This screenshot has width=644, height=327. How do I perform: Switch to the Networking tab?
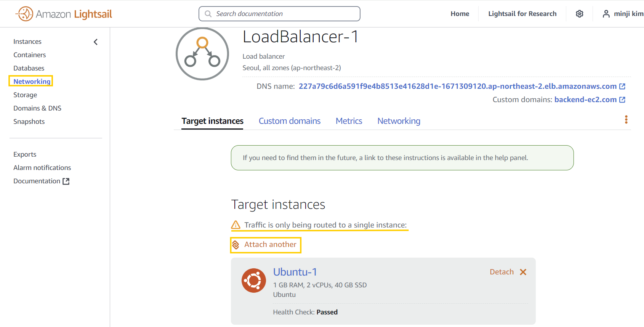pyautogui.click(x=399, y=121)
